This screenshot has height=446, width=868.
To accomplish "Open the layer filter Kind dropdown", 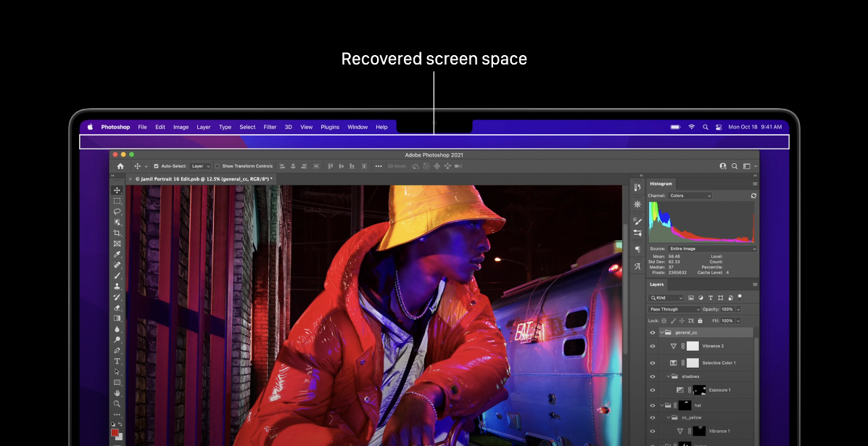I will 667,298.
